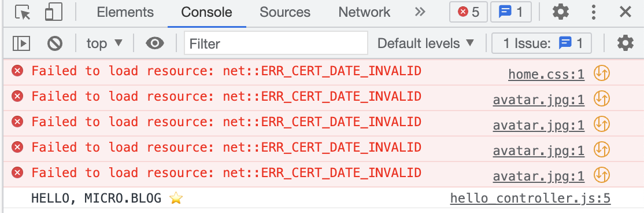Open DevTools settings gear in top bar
Image resolution: width=644 pixels, height=213 pixels.
[561, 12]
